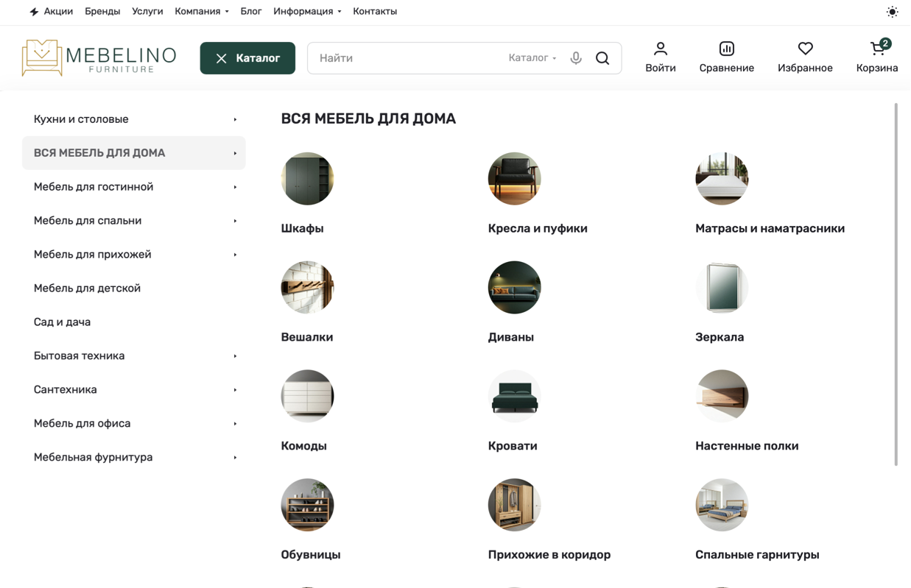Click the Настенные полки round thumbnail
The height and width of the screenshot is (588, 911).
point(722,397)
